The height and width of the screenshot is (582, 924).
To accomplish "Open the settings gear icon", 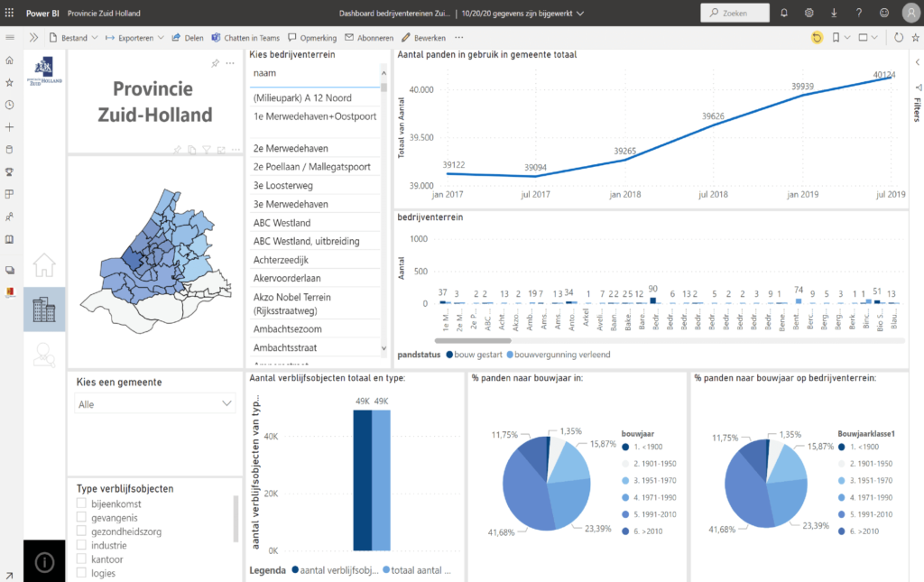I will [809, 13].
